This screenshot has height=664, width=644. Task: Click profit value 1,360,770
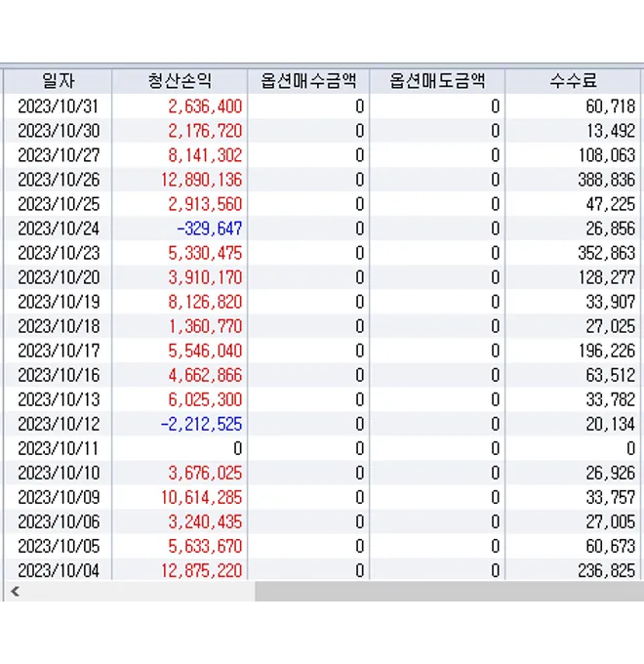pos(205,326)
